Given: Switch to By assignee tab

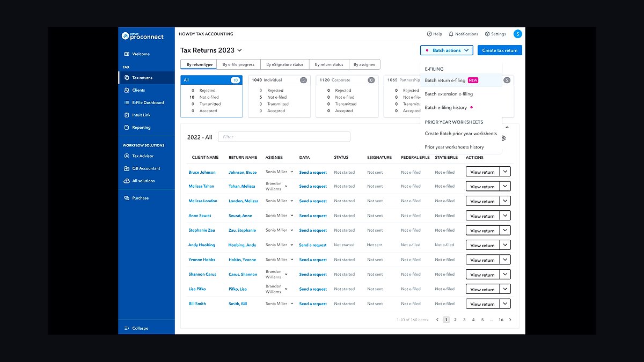Looking at the screenshot, I should pos(364,64).
